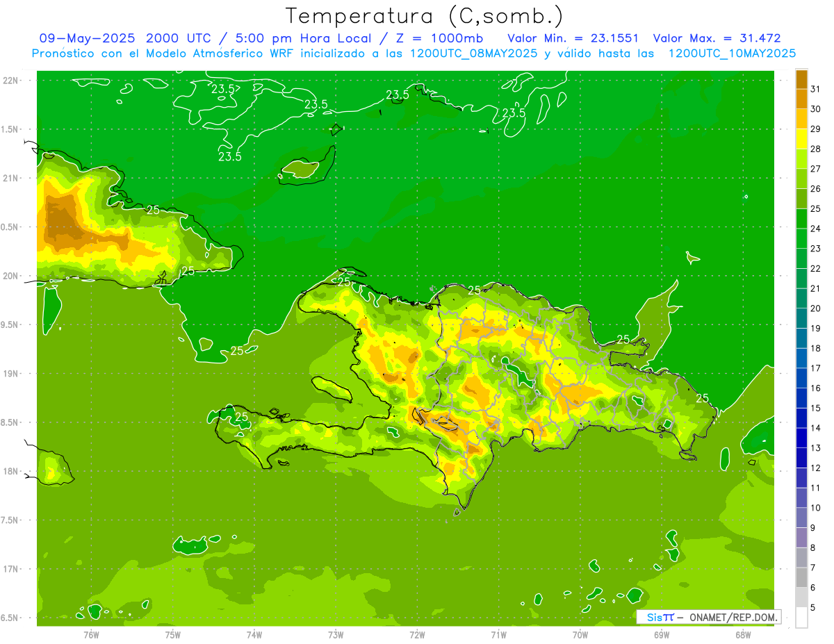Pick the blue legend swatch between 15 and 16
Image resolution: width=834 pixels, height=644 pixels.
click(x=801, y=398)
